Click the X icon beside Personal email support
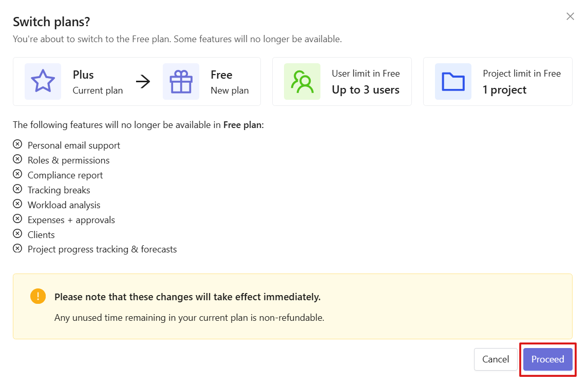Screen dimensions: 588x383 (17, 144)
